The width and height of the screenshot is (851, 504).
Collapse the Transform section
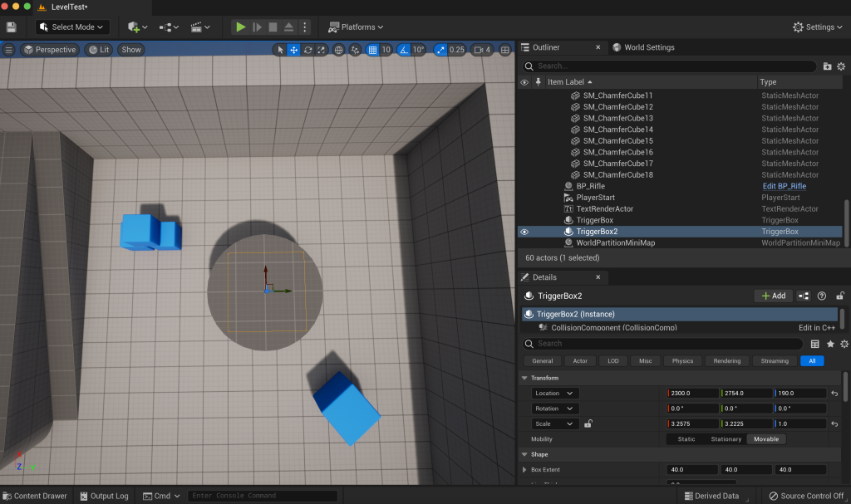pos(525,379)
